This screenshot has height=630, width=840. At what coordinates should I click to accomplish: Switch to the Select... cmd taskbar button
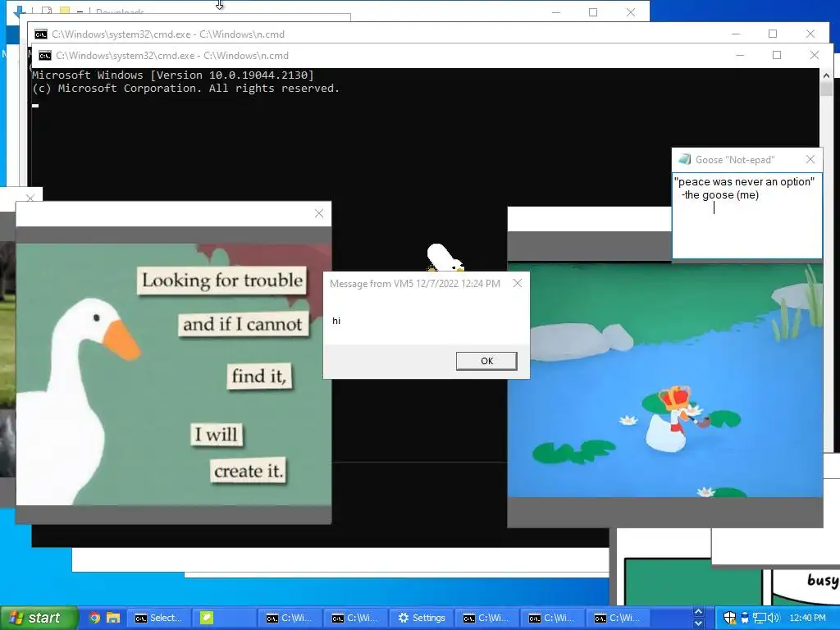(x=159, y=618)
